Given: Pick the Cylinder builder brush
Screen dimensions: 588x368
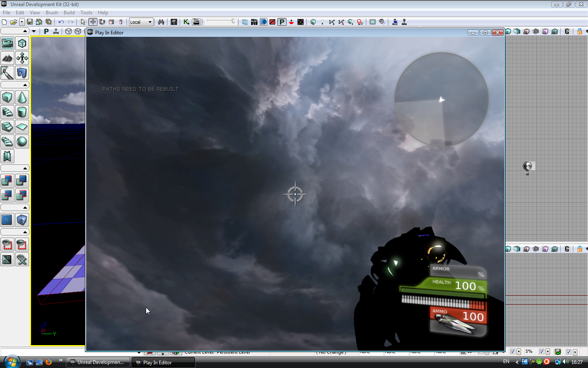Looking at the screenshot, I should click(x=22, y=112).
